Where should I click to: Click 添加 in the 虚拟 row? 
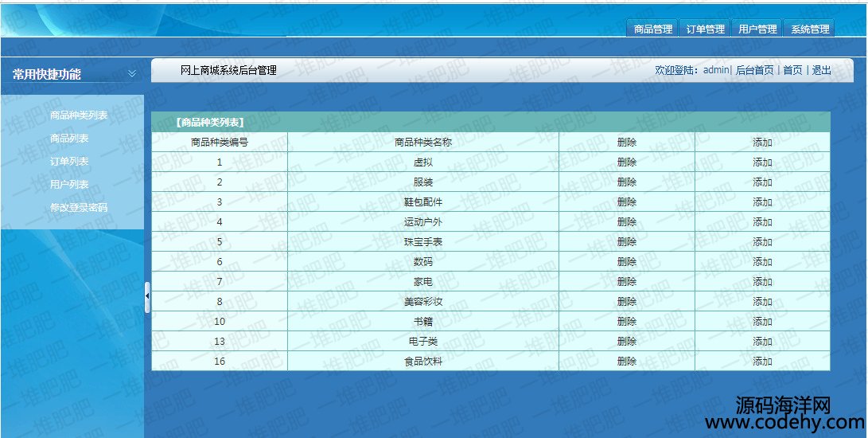click(x=762, y=162)
